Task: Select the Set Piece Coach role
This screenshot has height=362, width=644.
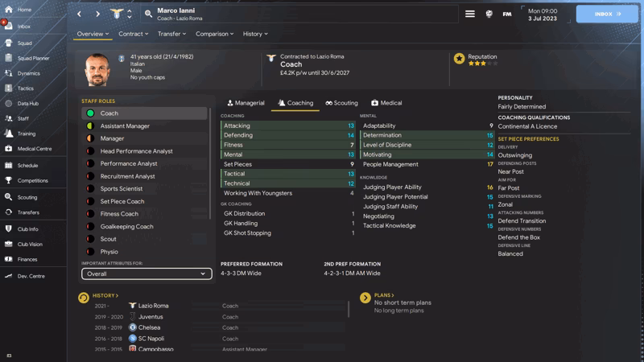Action: (x=144, y=201)
